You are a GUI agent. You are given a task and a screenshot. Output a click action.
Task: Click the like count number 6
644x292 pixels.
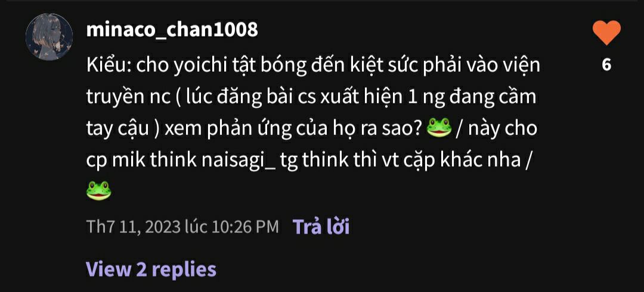[606, 64]
